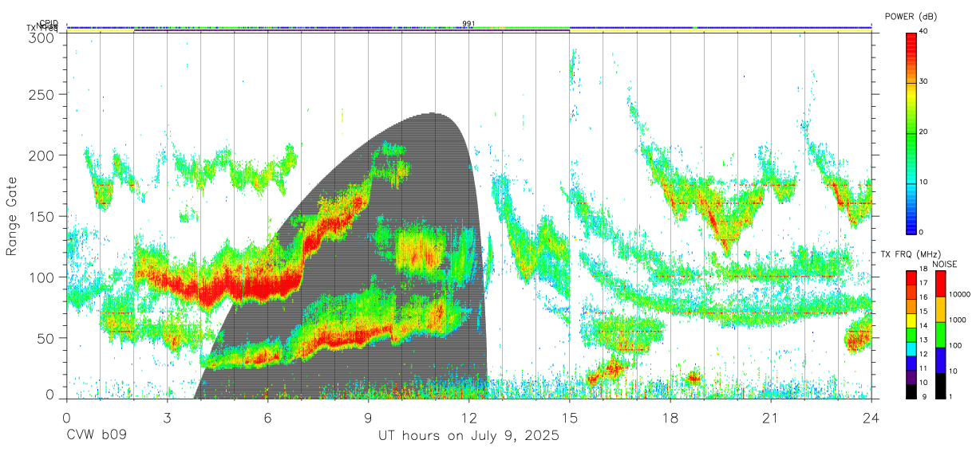This screenshot has height=452, width=980.
Task: Click the hour 12 tick on the UT axis
Action: (468, 418)
